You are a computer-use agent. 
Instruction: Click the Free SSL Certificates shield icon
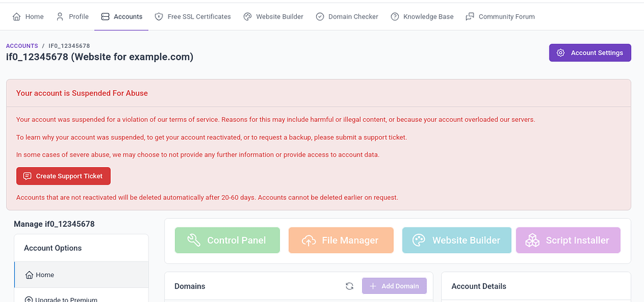point(159,17)
